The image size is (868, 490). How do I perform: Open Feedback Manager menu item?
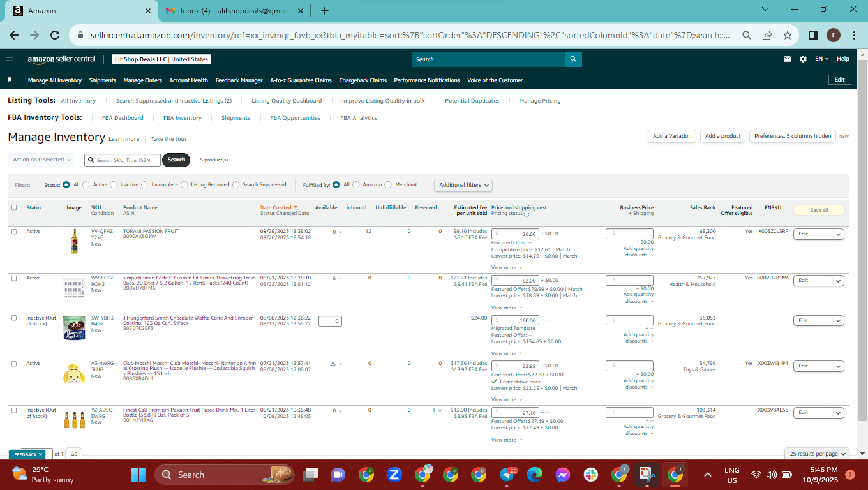pyautogui.click(x=239, y=80)
